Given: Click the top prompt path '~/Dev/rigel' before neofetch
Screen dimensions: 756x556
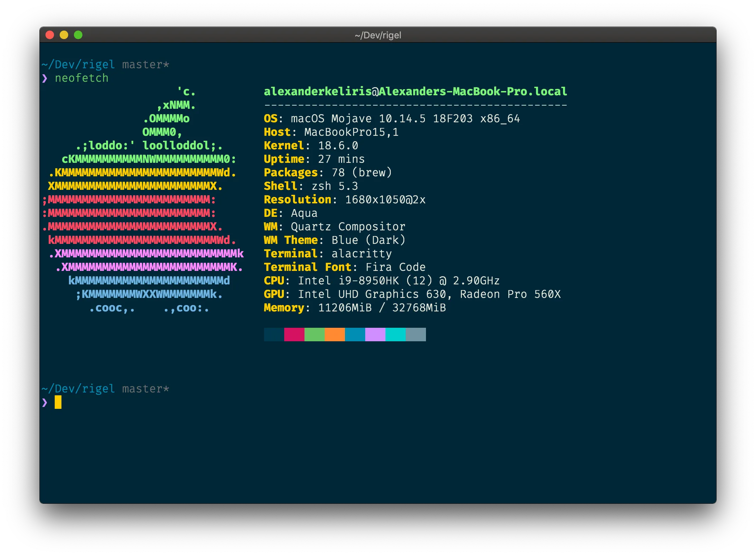Looking at the screenshot, I should (x=78, y=64).
